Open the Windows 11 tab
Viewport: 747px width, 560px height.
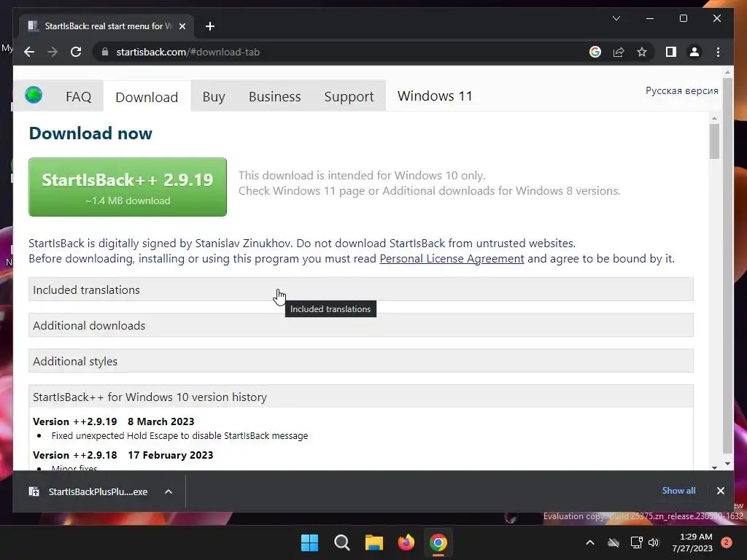pos(435,96)
